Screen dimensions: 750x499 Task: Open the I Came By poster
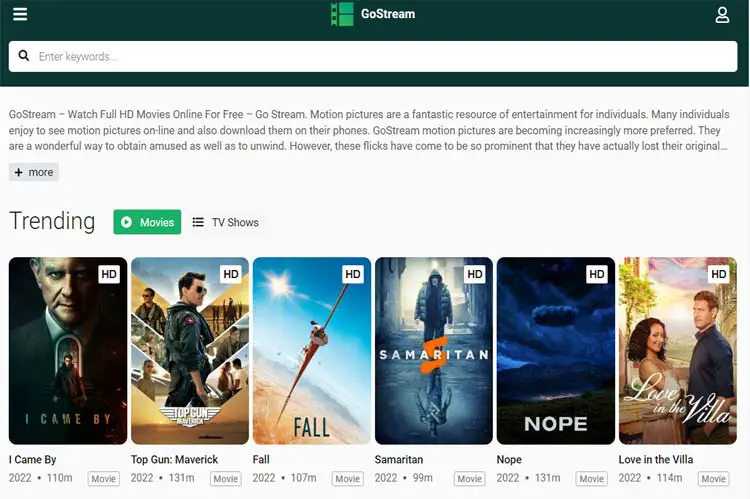click(68, 351)
